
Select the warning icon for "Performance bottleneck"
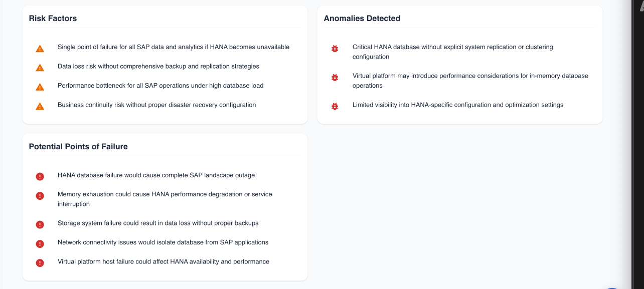40,87
